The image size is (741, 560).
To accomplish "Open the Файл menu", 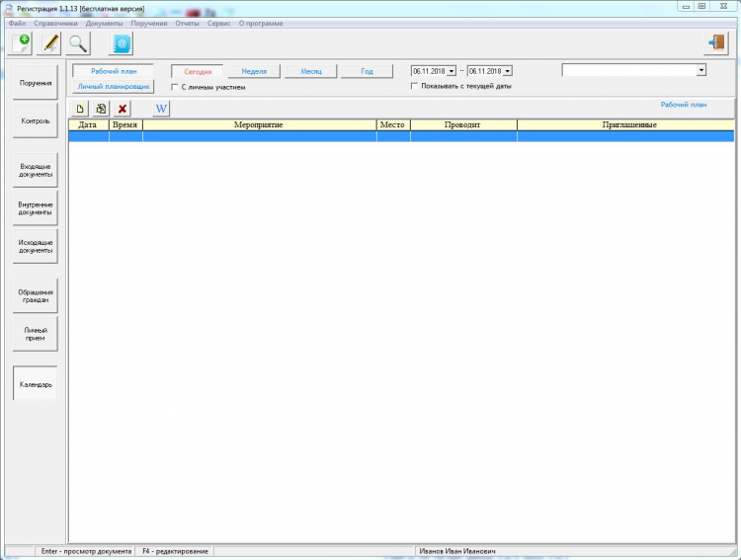I will click(18, 23).
